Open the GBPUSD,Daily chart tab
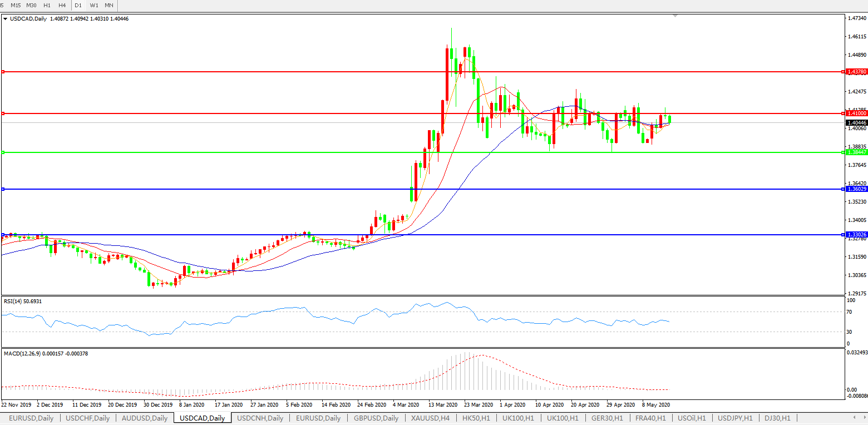Image resolution: width=868 pixels, height=425 pixels. tap(376, 418)
